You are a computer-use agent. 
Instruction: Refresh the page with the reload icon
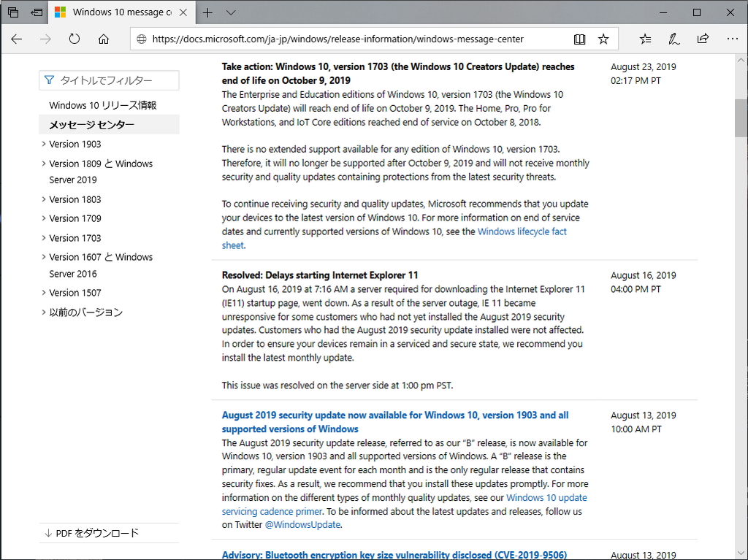point(75,39)
